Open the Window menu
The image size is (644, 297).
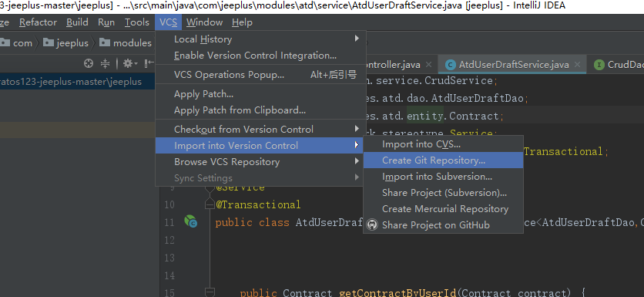204,22
